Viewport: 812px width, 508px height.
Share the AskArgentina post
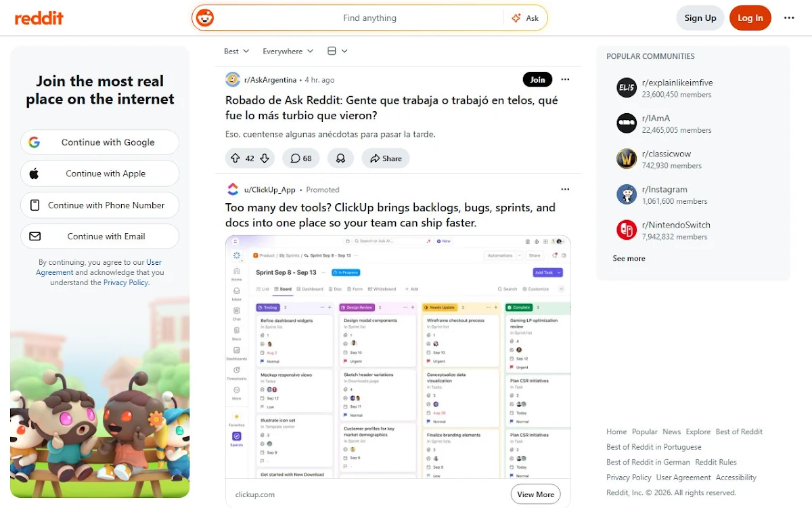[386, 158]
